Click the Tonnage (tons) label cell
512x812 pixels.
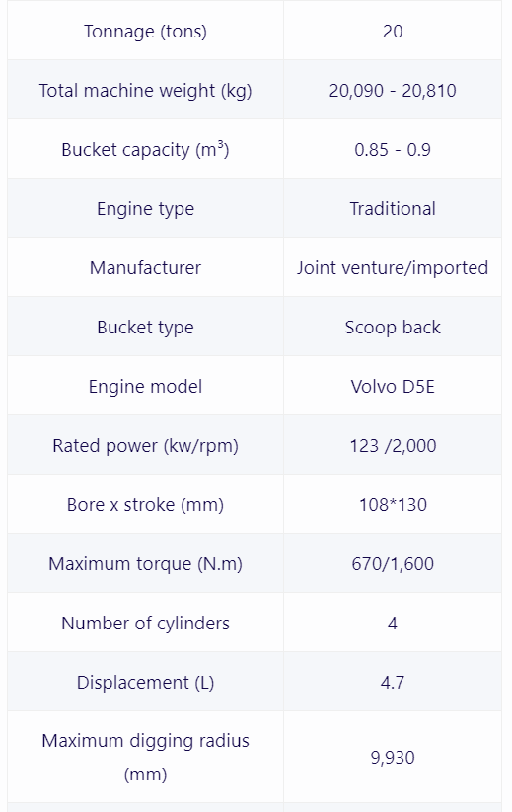[145, 31]
